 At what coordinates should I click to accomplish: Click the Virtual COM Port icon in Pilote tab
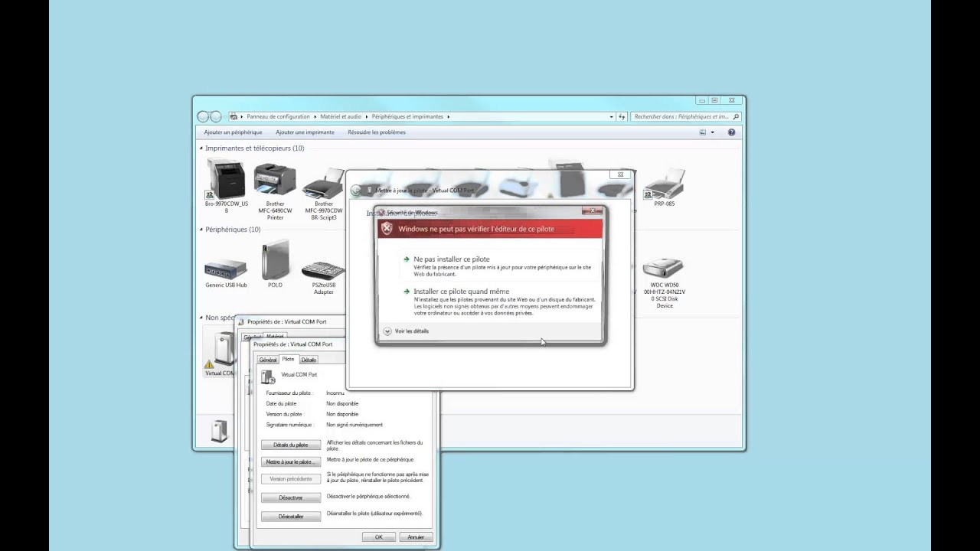point(268,376)
